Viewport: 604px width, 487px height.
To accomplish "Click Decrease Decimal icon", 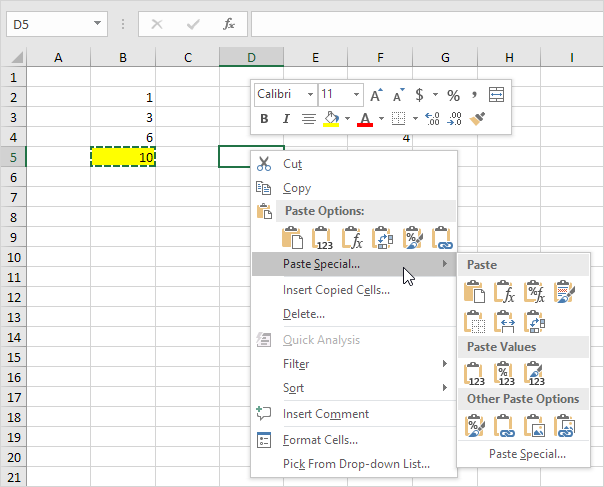I will [455, 119].
